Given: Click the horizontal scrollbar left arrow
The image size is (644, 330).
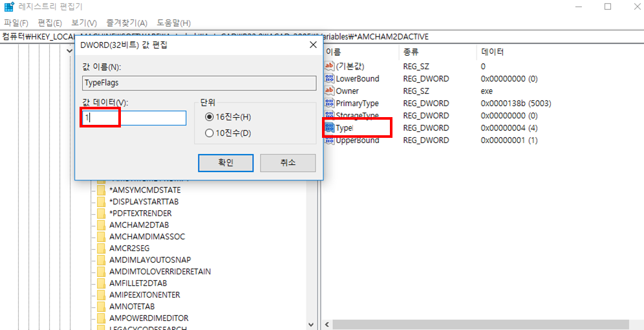Looking at the screenshot, I should click(327, 325).
